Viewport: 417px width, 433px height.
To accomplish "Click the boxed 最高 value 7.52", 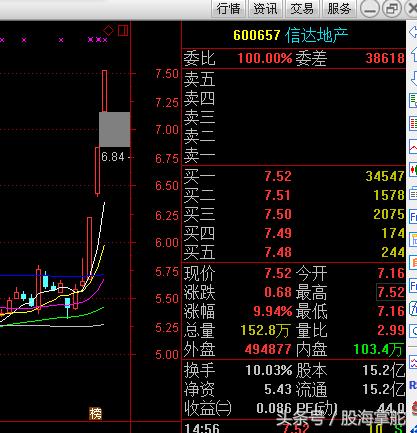I will [x=391, y=292].
